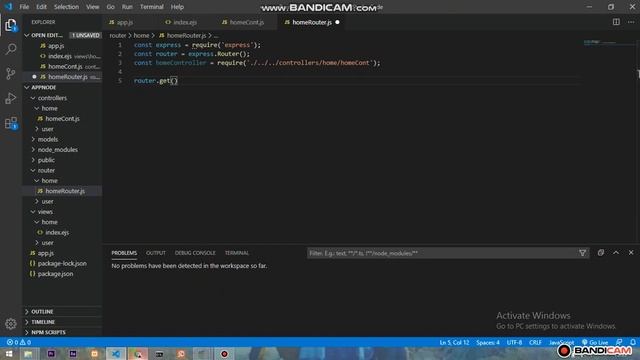Viewport: 640px width, 360px height.
Task: Close the bottom panel
Action: pyautogui.click(x=631, y=253)
